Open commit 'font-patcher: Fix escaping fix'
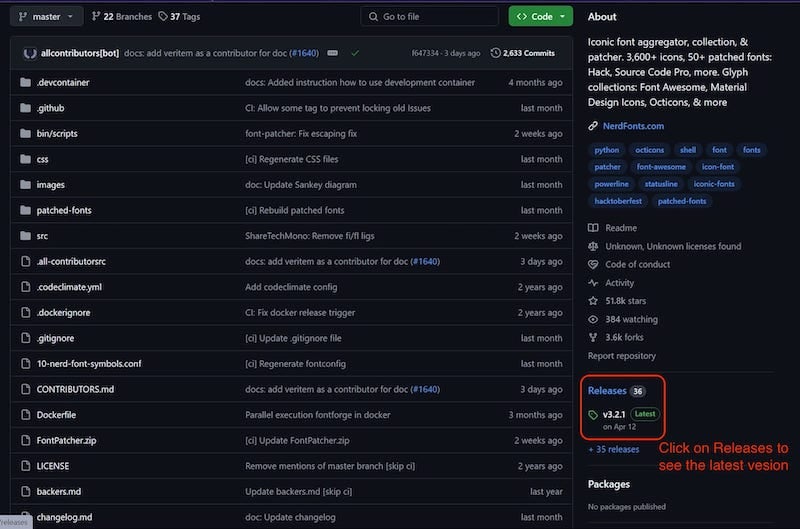Screen dimensions: 800x529 301,133
